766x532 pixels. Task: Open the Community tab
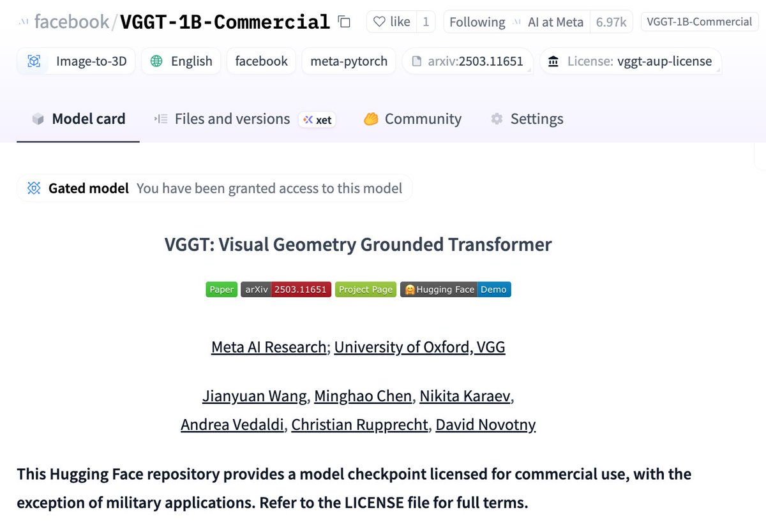[x=412, y=119]
